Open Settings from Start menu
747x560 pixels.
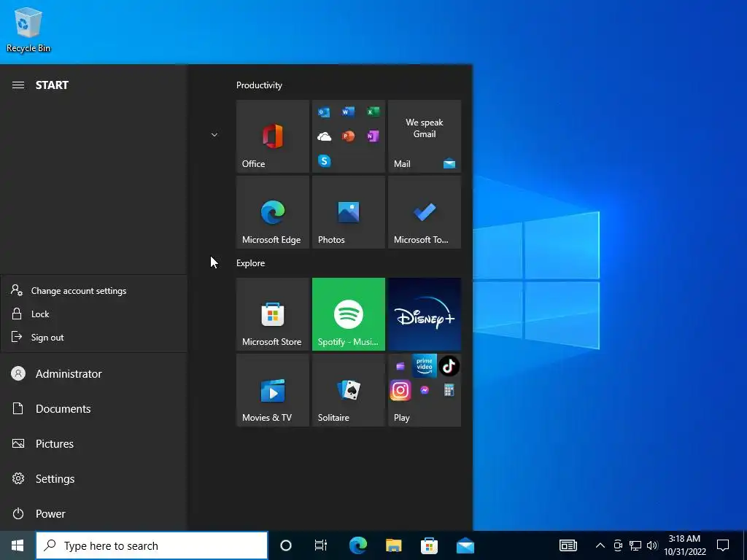94,478
